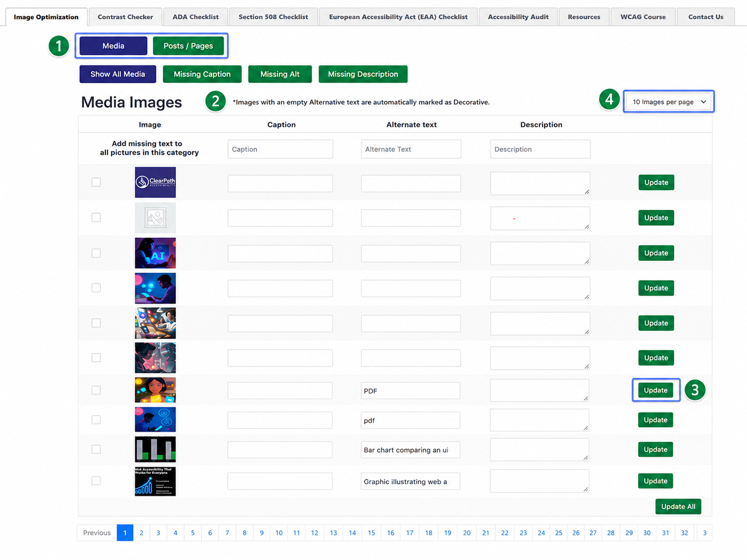
Task: Open the Section 508 Checklist tab
Action: [x=273, y=17]
